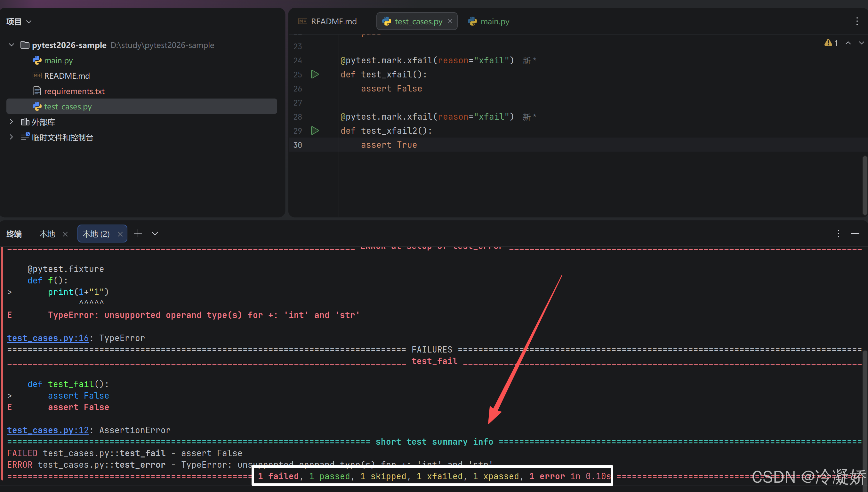Open the editor tabs more-options menu
The image size is (868, 492).
(857, 21)
